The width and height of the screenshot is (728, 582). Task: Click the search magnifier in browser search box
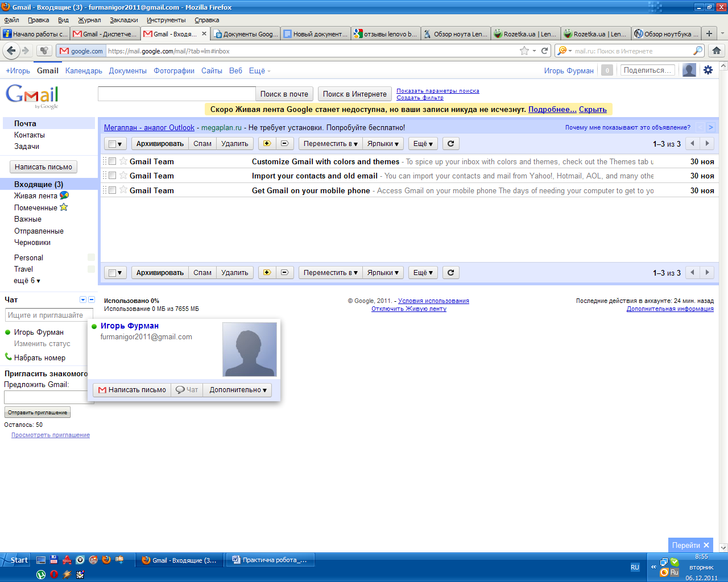tap(697, 51)
